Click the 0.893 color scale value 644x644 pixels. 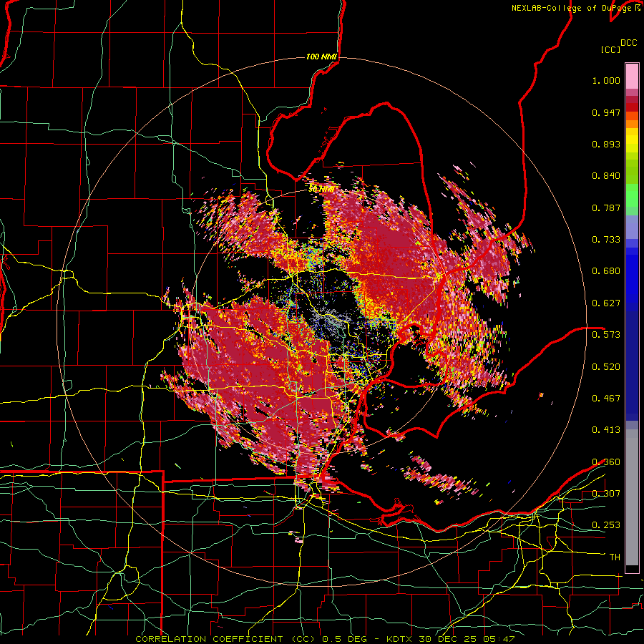(606, 144)
